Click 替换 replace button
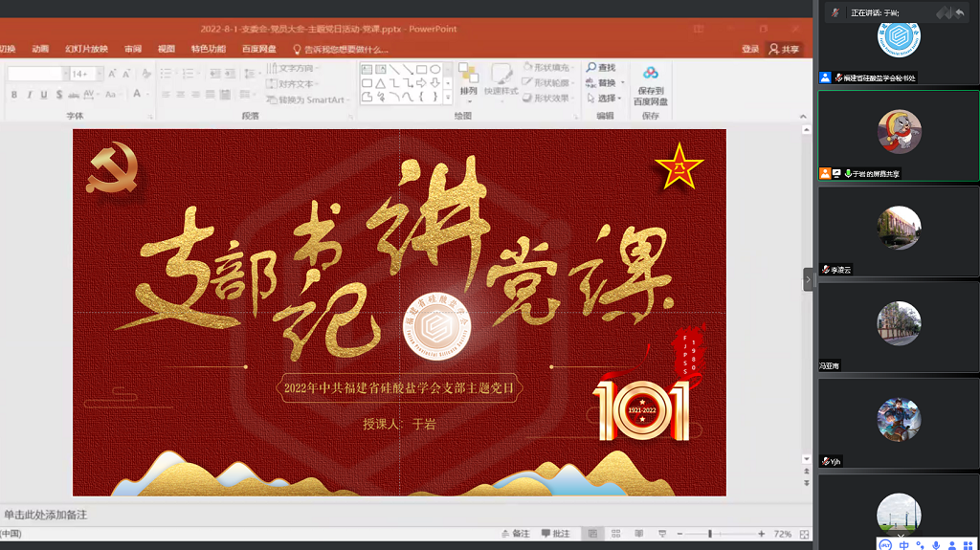 pyautogui.click(x=606, y=82)
